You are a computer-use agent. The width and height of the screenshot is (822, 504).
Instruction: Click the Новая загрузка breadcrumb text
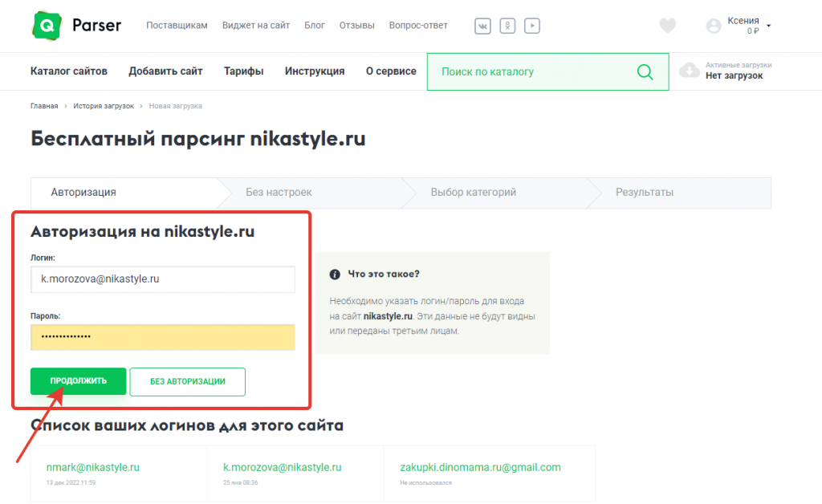click(x=176, y=106)
